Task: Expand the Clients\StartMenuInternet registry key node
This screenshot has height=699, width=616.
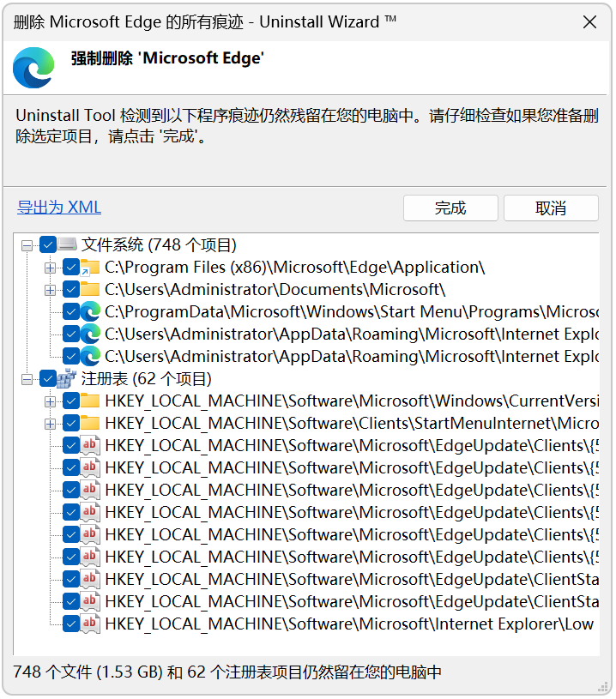Action: (50, 424)
